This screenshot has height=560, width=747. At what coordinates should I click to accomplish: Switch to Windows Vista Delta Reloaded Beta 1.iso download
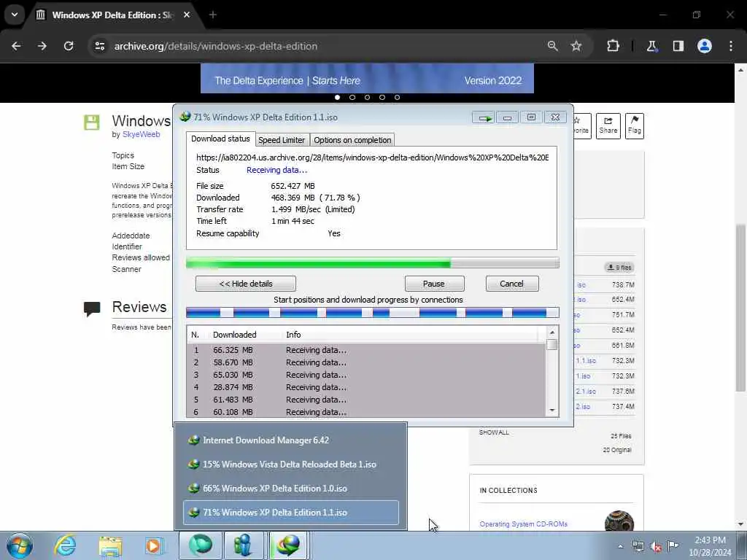(x=290, y=464)
